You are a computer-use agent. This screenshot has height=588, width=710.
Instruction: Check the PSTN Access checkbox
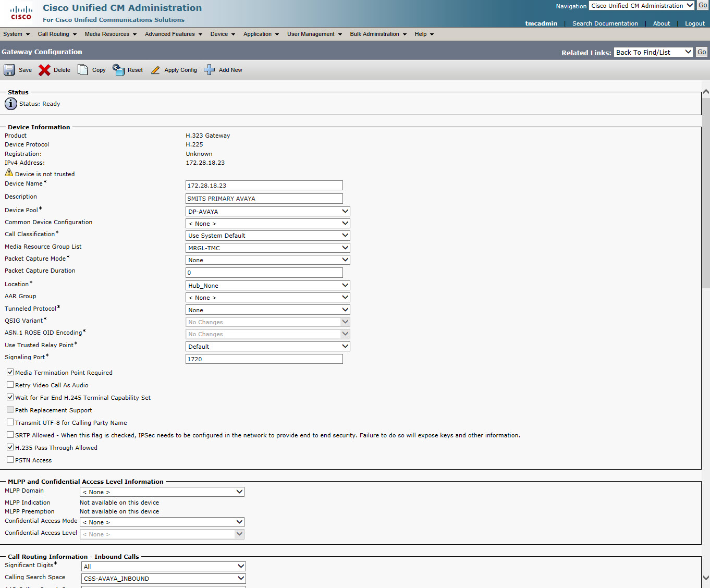coord(10,460)
